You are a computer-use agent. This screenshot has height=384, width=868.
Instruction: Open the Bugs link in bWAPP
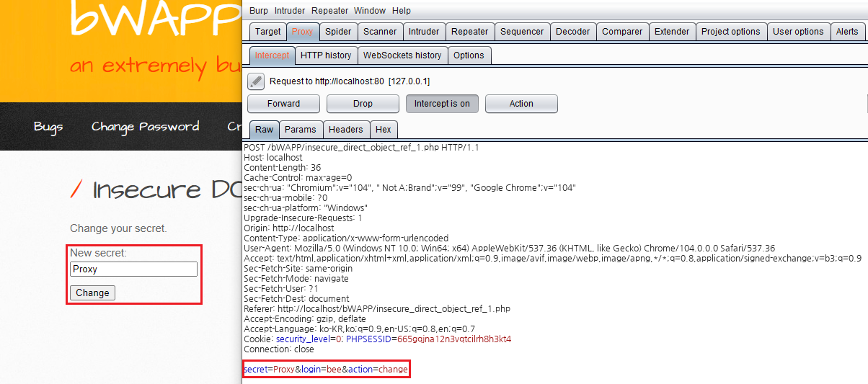point(48,127)
